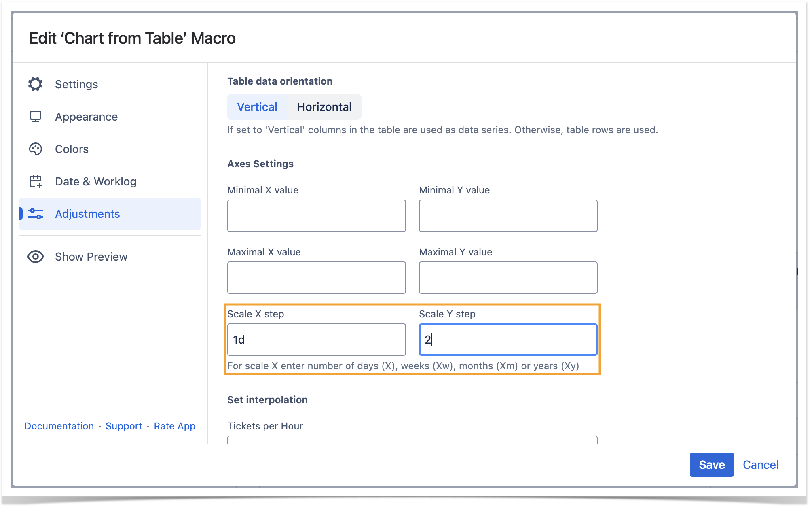Viewport: 812px width, 508px height.
Task: Click the Adjustments sliders icon
Action: [36, 214]
